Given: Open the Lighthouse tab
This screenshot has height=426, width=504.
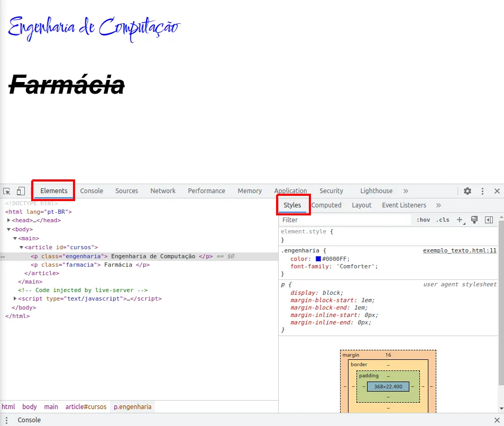Looking at the screenshot, I should 377,191.
